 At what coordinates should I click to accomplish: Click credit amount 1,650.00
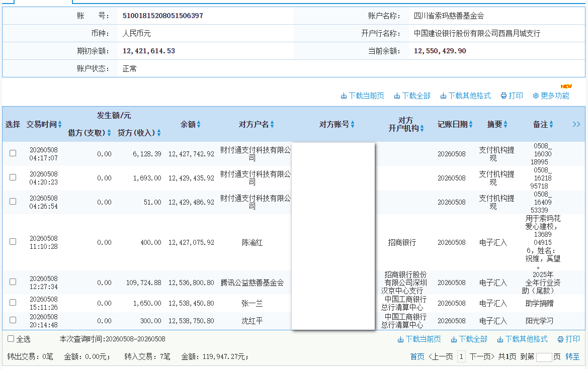[147, 303]
